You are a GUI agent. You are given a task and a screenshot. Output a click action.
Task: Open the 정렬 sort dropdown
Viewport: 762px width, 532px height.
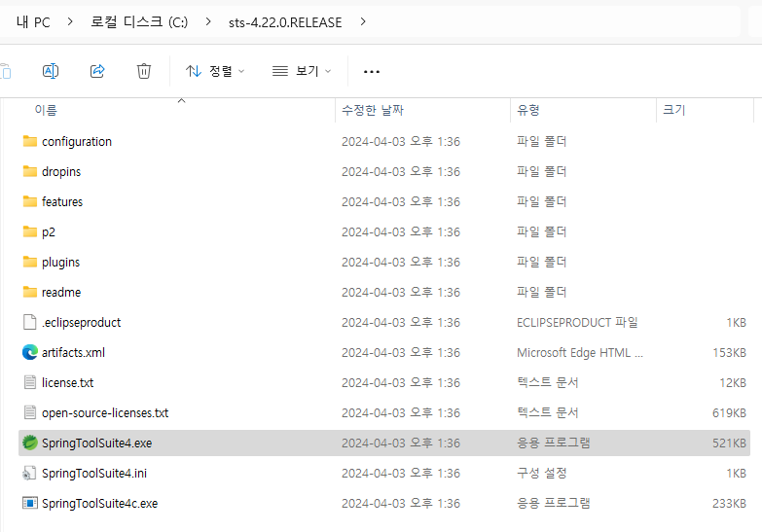coord(215,71)
